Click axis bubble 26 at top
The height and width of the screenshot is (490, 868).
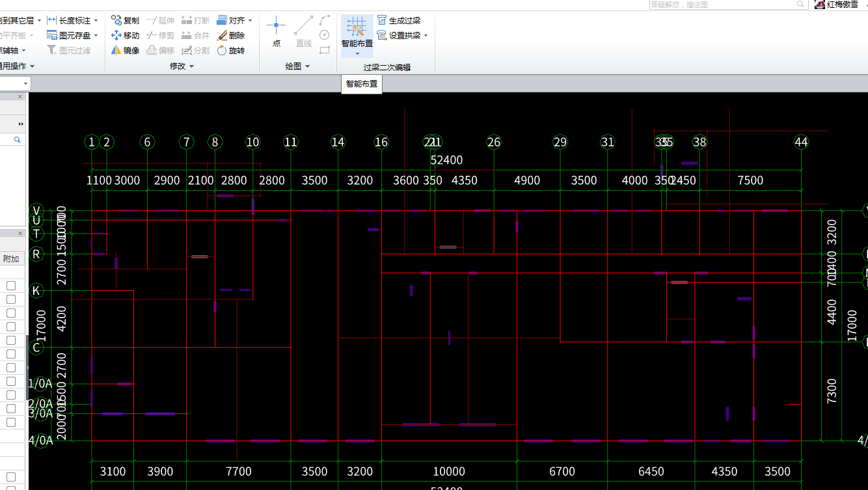tap(494, 142)
